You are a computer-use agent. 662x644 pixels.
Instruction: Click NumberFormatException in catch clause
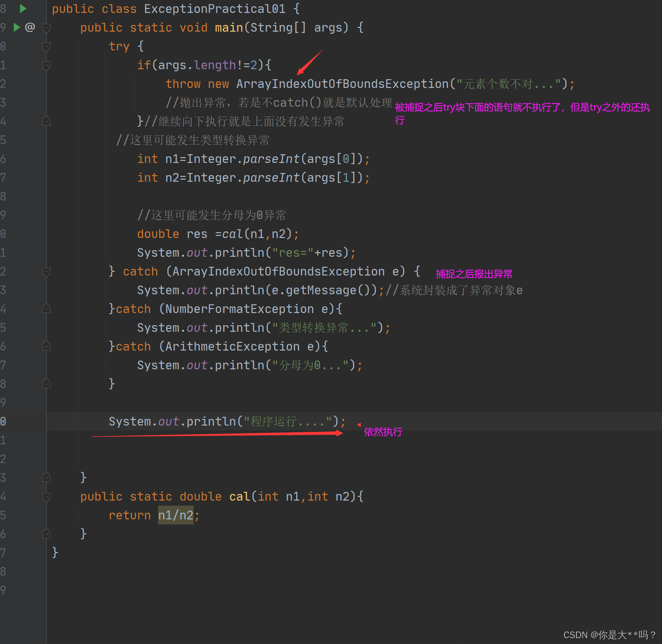point(239,309)
